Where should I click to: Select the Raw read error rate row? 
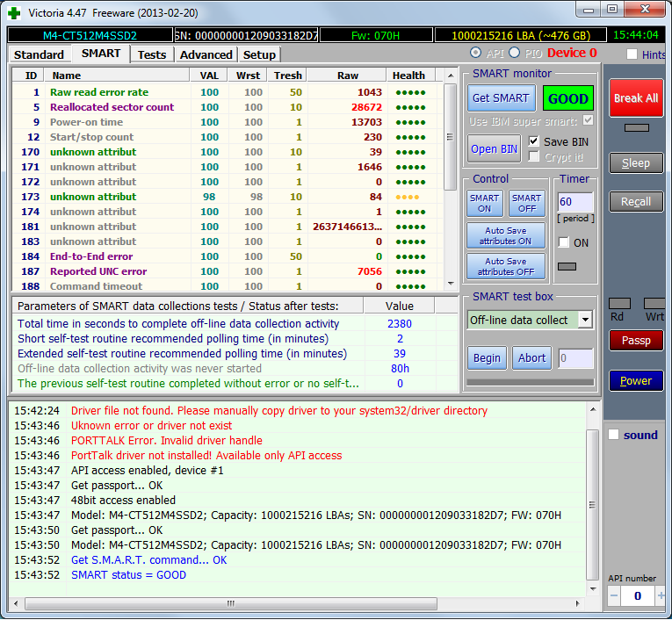point(228,92)
